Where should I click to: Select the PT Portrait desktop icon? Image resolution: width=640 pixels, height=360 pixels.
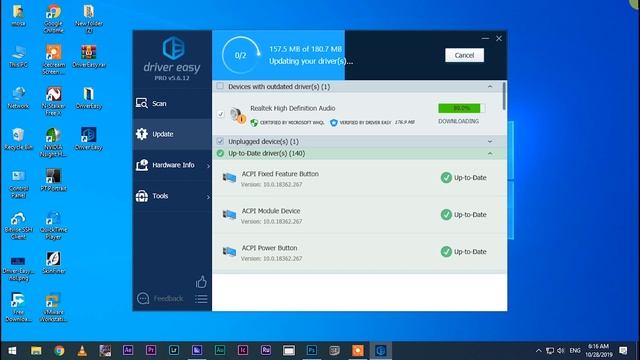coord(53,180)
